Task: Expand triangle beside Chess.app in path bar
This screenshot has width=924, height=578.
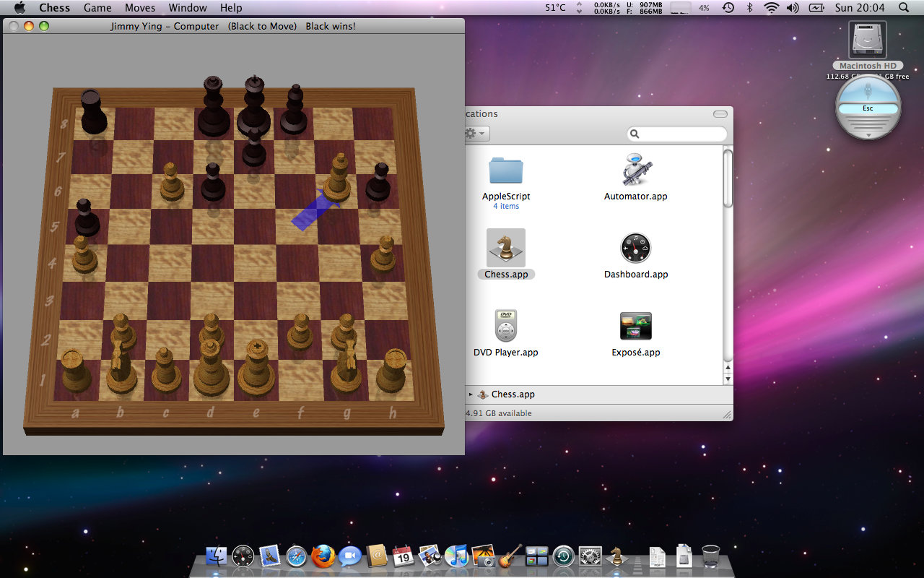Action: tap(471, 394)
